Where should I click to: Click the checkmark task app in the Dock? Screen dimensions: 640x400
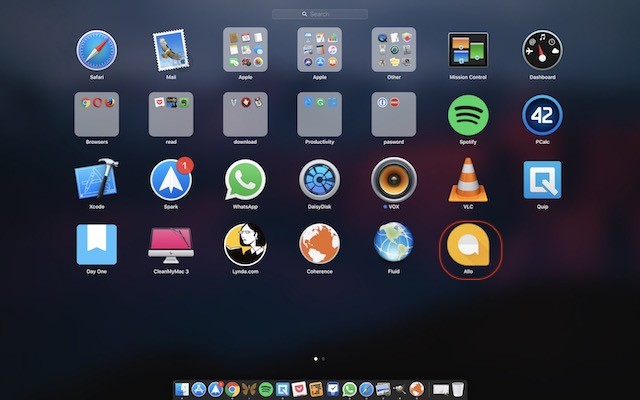[333, 389]
